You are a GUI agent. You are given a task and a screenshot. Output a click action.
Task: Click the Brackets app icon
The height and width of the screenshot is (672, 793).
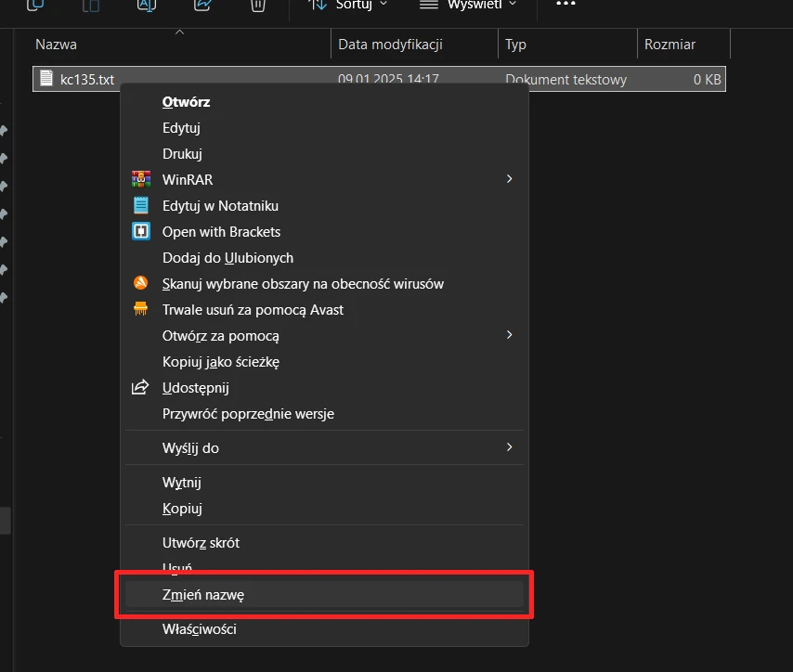pos(141,231)
